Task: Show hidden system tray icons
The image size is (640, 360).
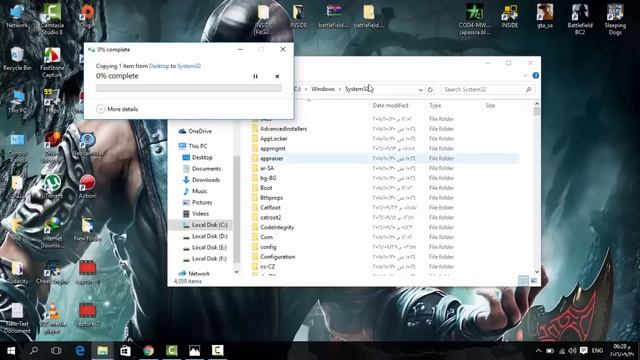Action: tap(539, 351)
